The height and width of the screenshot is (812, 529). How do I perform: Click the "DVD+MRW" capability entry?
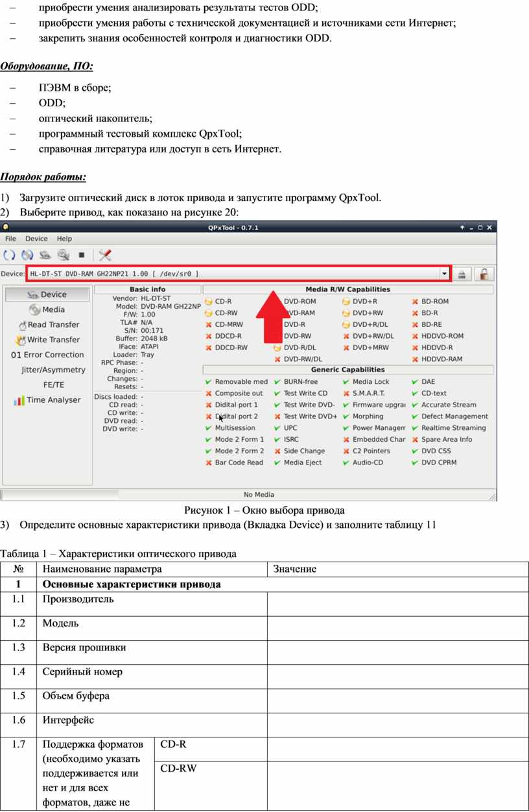(366, 348)
